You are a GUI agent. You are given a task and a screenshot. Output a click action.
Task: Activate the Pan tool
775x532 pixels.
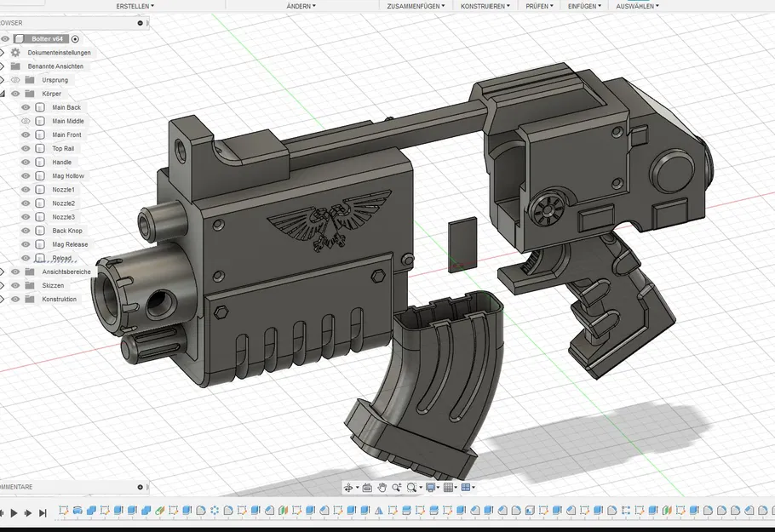click(x=382, y=487)
